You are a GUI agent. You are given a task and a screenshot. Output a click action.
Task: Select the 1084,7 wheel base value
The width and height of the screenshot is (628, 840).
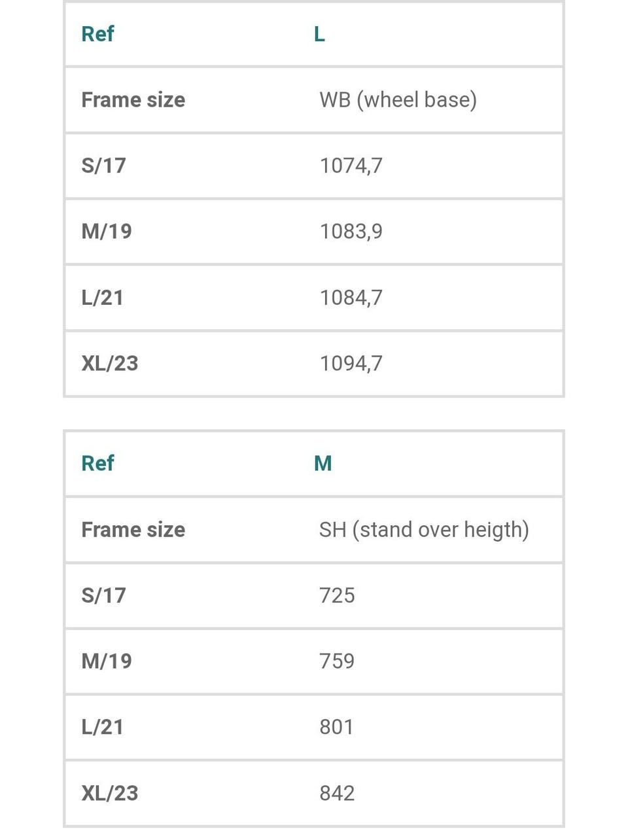pyautogui.click(x=351, y=298)
